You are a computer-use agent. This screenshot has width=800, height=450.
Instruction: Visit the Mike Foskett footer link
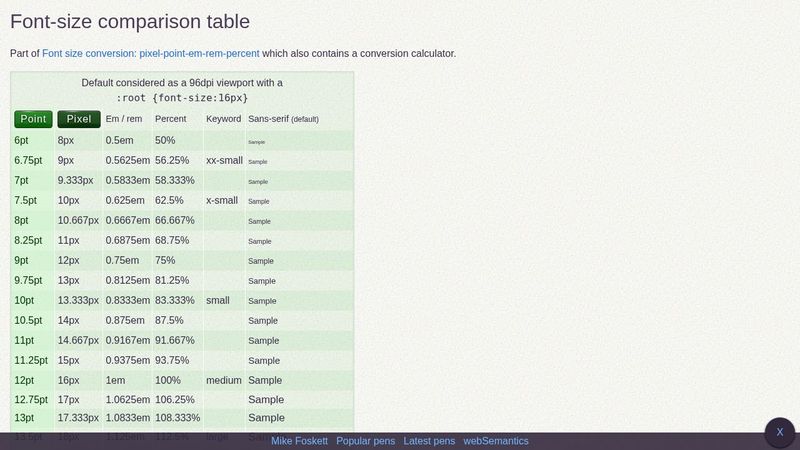(299, 441)
